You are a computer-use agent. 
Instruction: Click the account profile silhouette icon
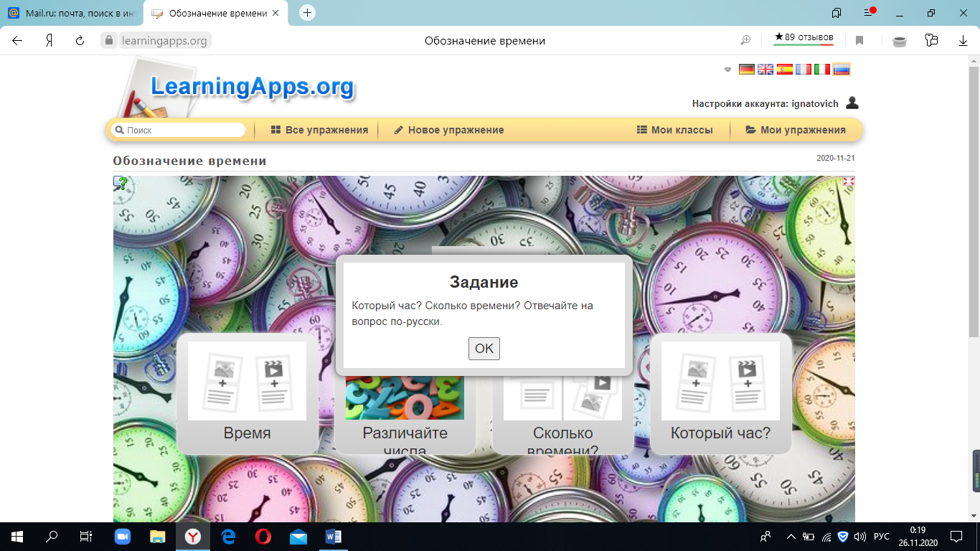(x=852, y=103)
